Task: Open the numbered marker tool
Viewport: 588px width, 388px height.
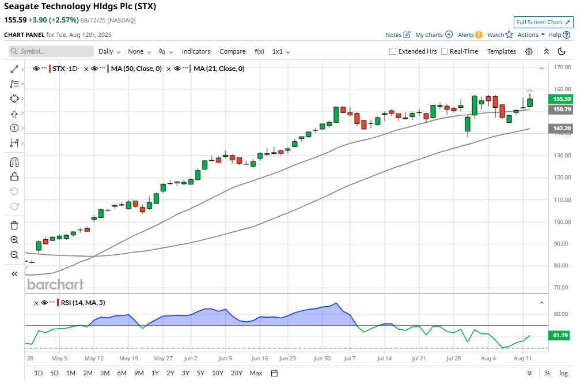Action: [14, 129]
